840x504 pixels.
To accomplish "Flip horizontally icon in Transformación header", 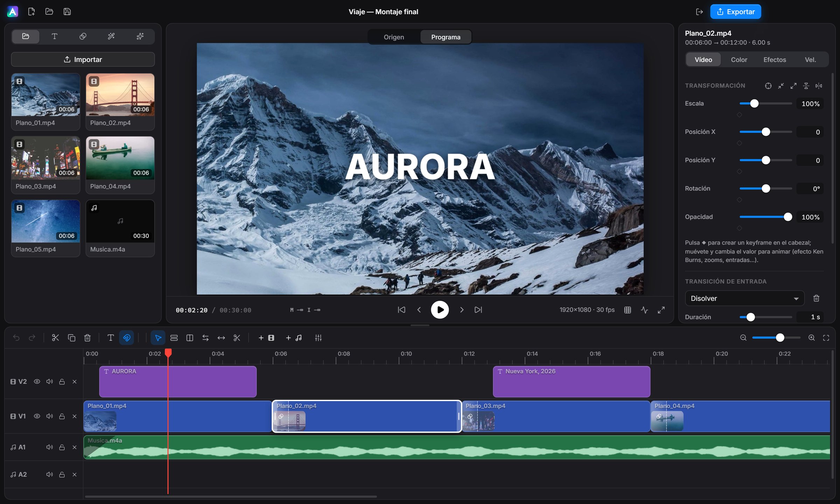I will tap(819, 86).
